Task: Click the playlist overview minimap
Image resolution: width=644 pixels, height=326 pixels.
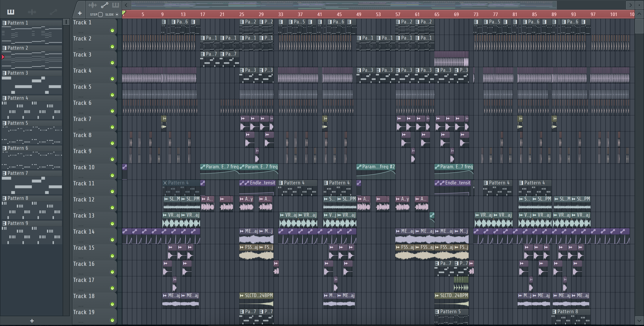Action: (x=344, y=5)
